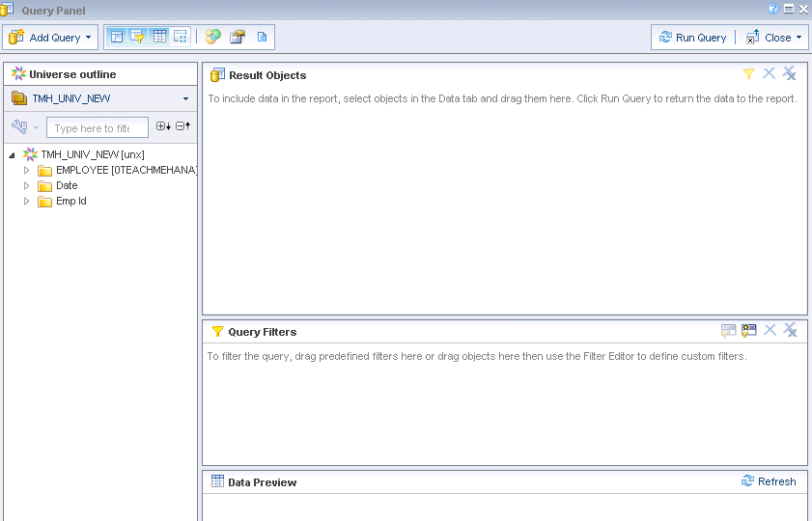The width and height of the screenshot is (812, 521).
Task: Toggle the Universe outline panel display
Action: coord(117,37)
